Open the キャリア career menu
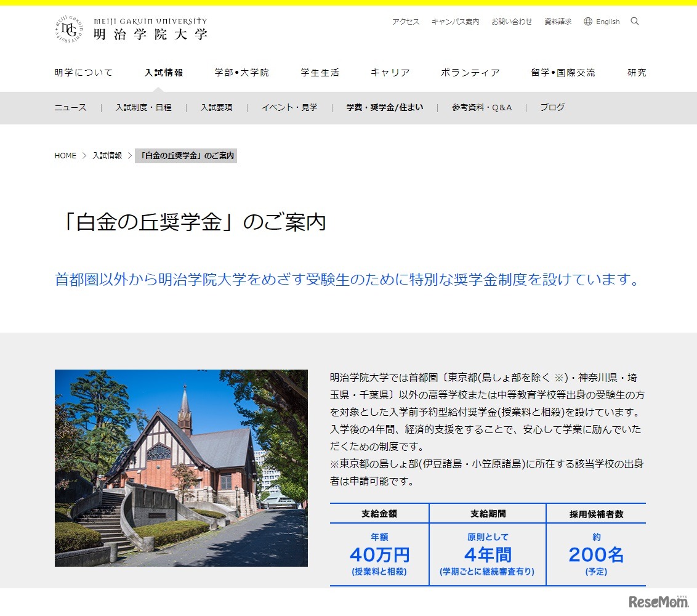Viewport: 697px width, 616px height. tap(389, 72)
